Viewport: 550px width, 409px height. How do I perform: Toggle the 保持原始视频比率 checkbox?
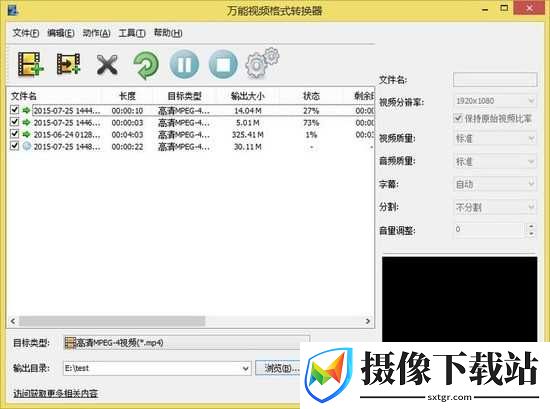coord(458,118)
